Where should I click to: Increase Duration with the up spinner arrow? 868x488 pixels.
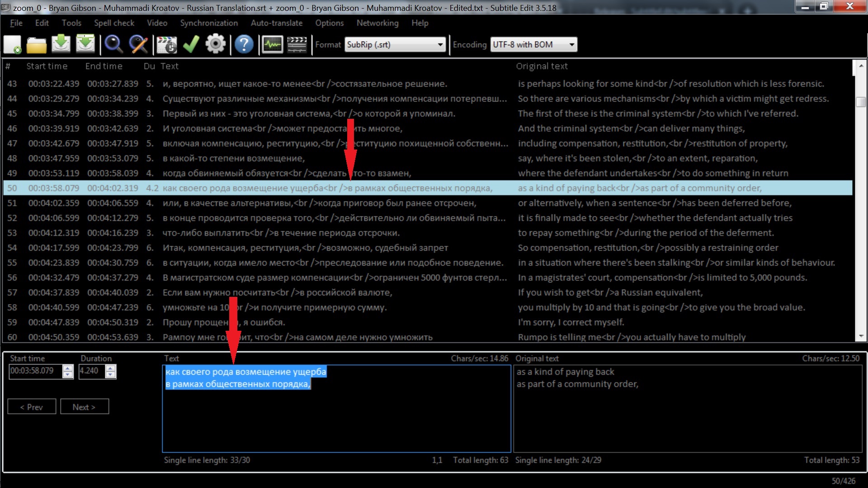111,368
